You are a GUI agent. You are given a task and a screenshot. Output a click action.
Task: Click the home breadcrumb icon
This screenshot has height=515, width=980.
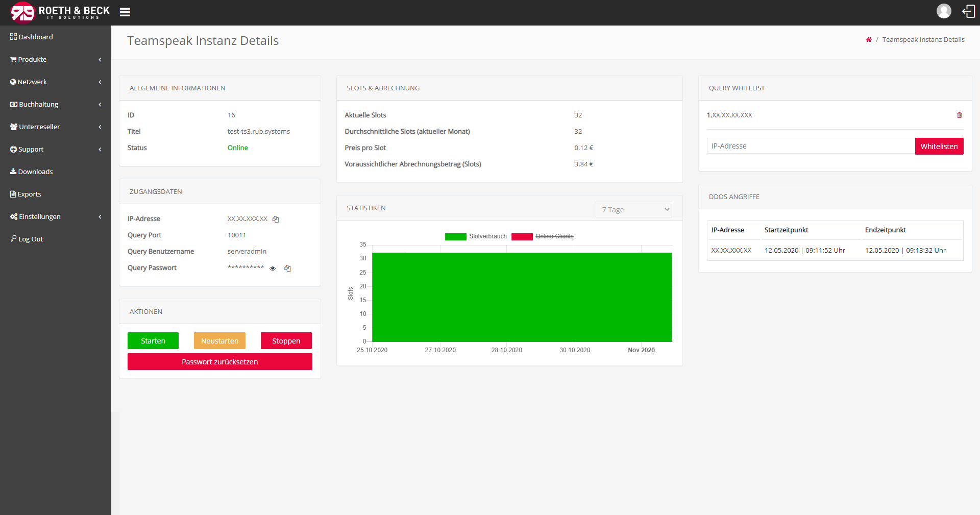click(868, 40)
